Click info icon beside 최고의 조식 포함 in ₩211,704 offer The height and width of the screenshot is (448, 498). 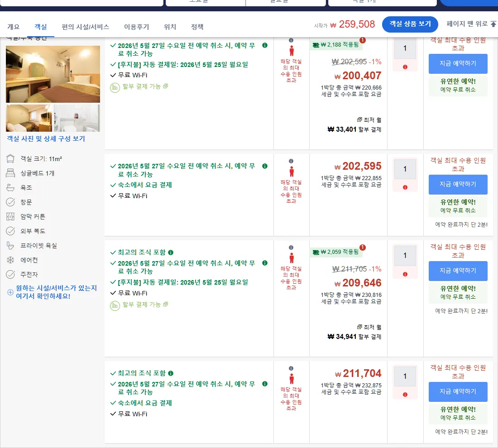[171, 373]
